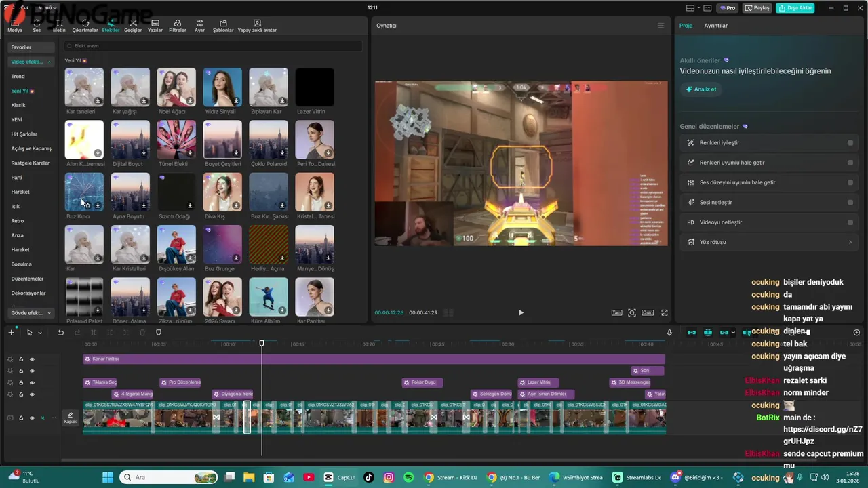
Task: Click the Dışa Aktar export button
Action: tap(795, 8)
